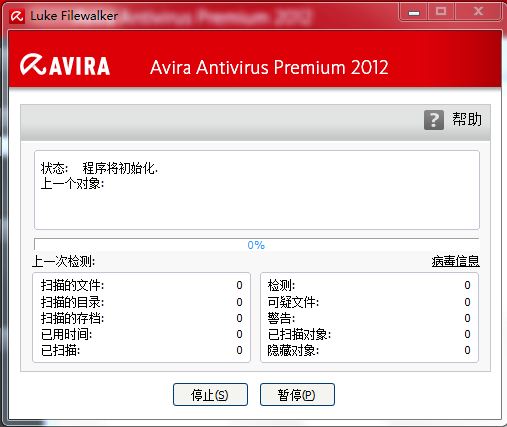Click the 已用时间 elapsed time row

(141, 334)
